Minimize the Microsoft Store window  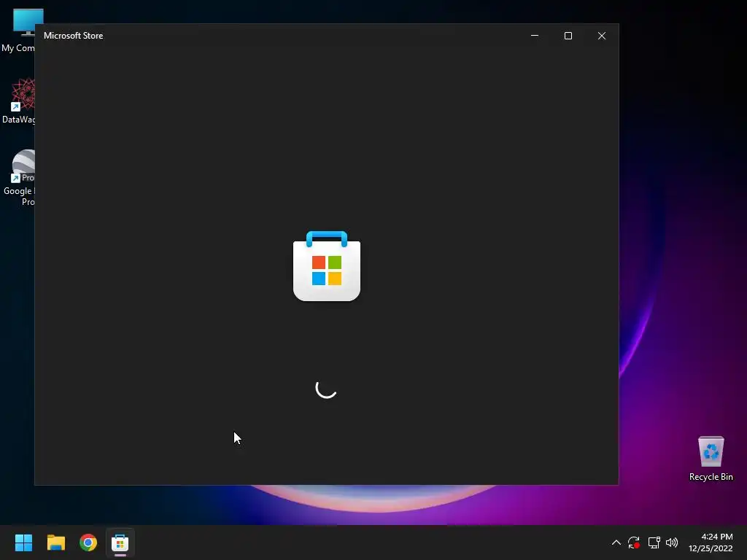[535, 36]
